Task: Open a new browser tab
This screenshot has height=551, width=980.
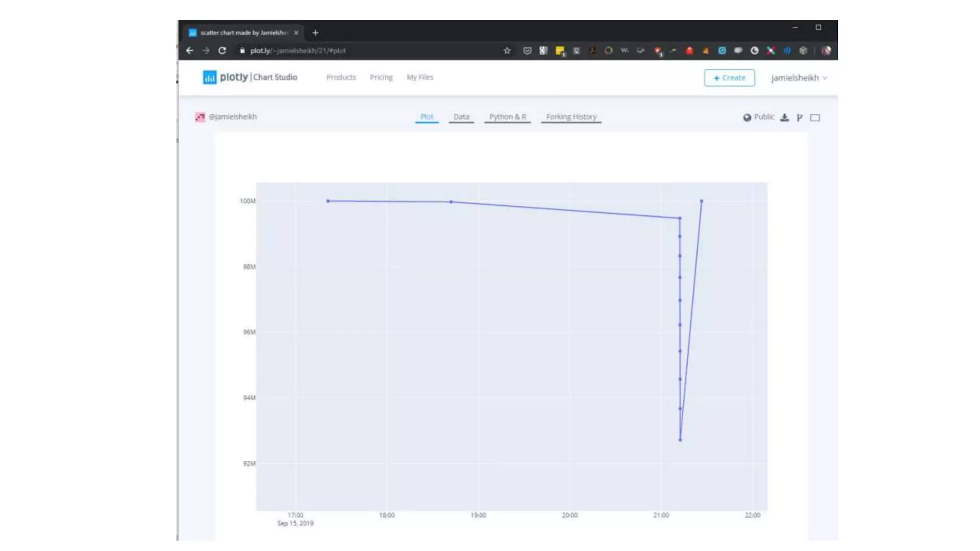Action: coord(315,33)
